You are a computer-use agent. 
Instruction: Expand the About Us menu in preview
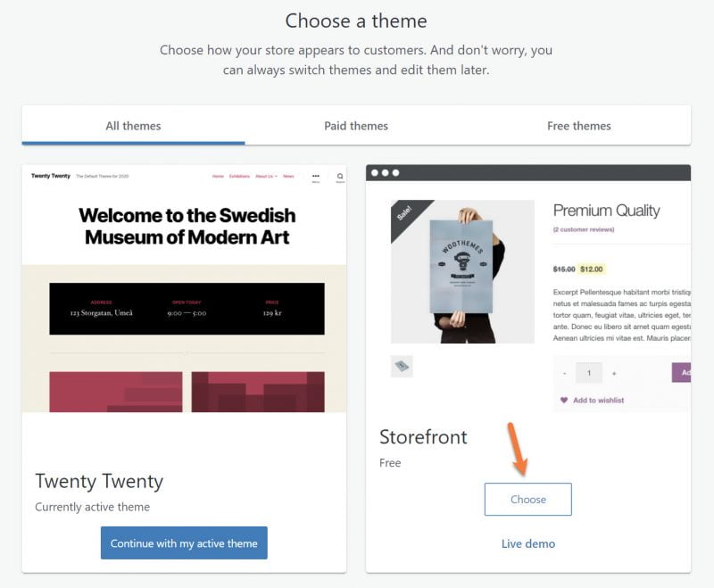[x=266, y=176]
